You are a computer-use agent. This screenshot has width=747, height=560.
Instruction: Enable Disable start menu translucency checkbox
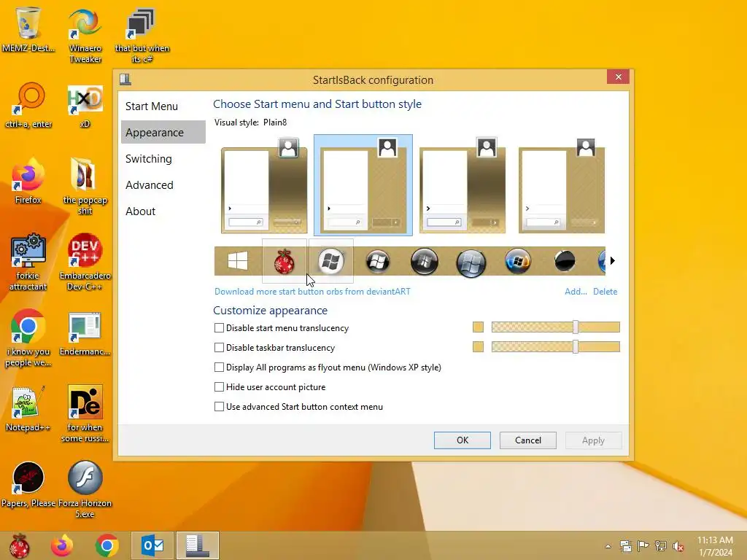tap(219, 327)
